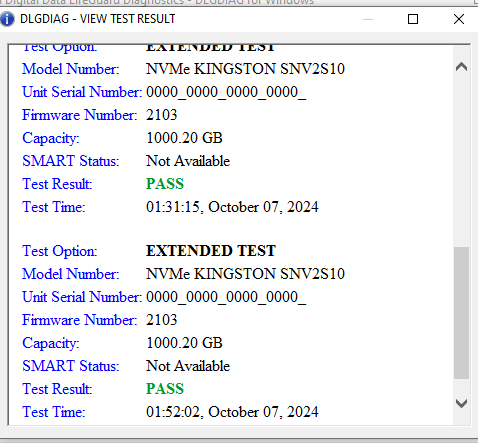
Task: Click the DLGDIAG info icon in title bar
Action: coord(7,19)
